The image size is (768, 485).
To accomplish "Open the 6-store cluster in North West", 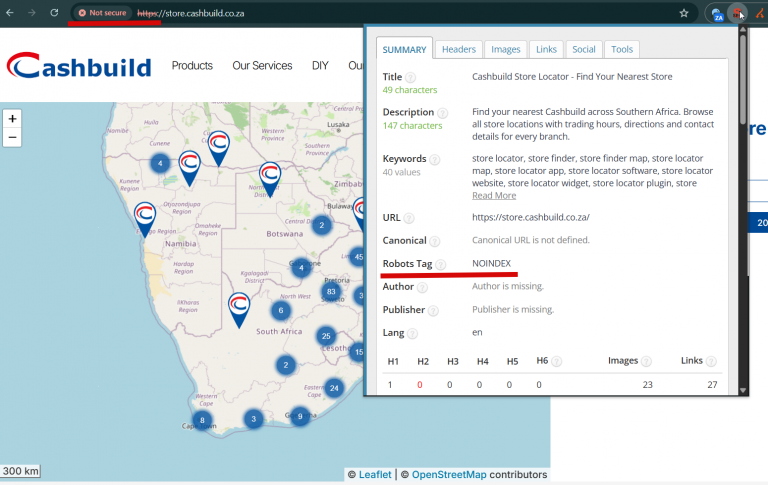I will (x=281, y=310).
